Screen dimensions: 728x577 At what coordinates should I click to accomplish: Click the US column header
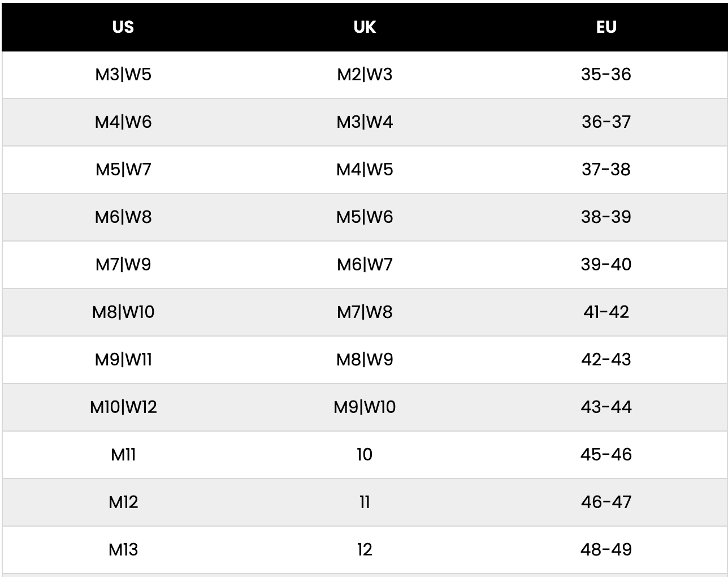123,27
